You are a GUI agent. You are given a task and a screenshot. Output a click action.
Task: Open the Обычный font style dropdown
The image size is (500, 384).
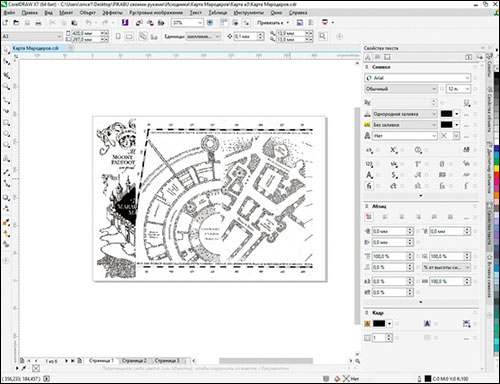click(434, 89)
